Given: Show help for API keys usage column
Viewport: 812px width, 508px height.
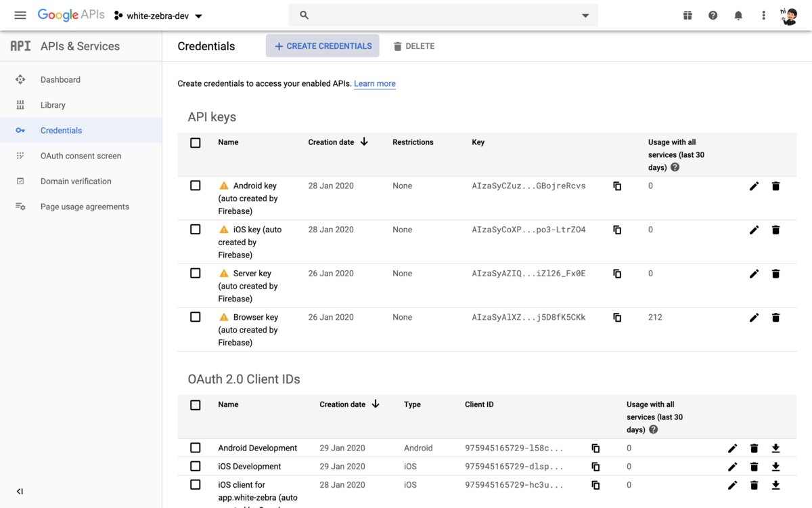Looking at the screenshot, I should pyautogui.click(x=675, y=167).
